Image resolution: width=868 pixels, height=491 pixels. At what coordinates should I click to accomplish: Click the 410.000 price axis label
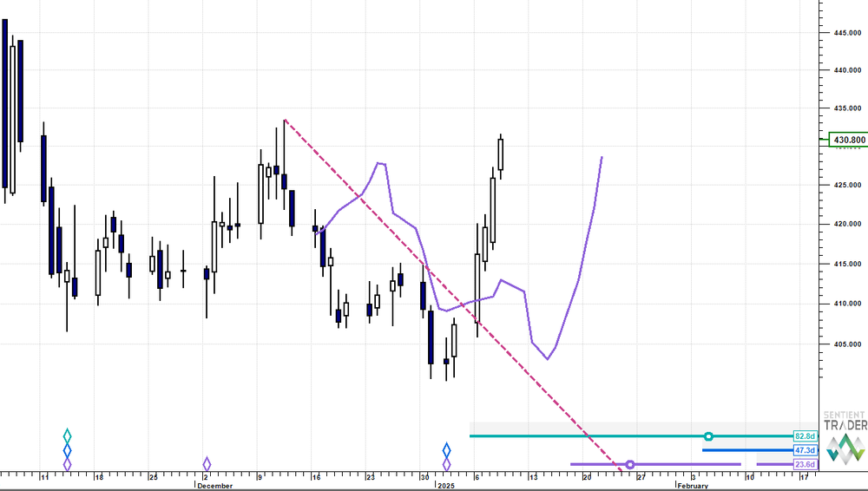pos(847,304)
